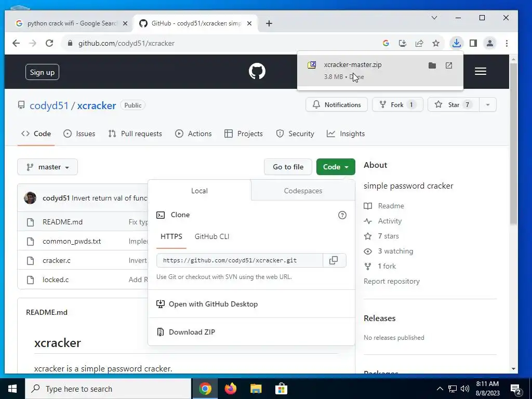Open the Chrome three-dot menu
The height and width of the screenshot is (399, 532).
point(507,43)
